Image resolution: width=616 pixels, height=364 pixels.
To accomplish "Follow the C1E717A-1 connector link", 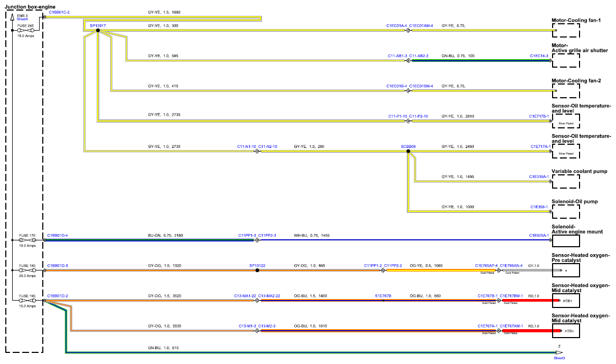I will pos(540,146).
